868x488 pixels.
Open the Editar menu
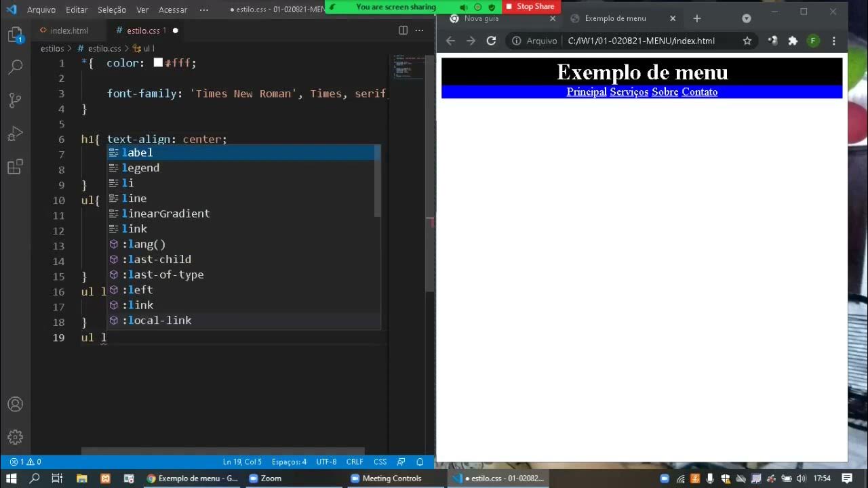pos(77,9)
